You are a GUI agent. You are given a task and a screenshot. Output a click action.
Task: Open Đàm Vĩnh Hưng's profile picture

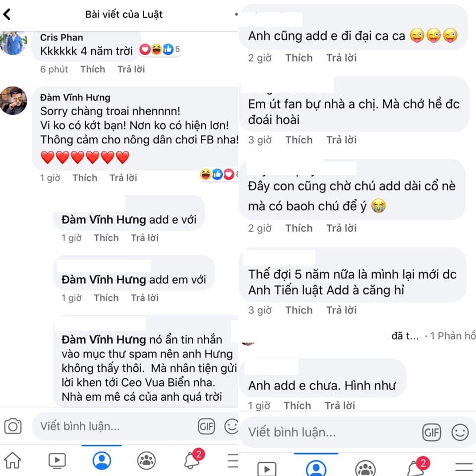click(x=13, y=101)
